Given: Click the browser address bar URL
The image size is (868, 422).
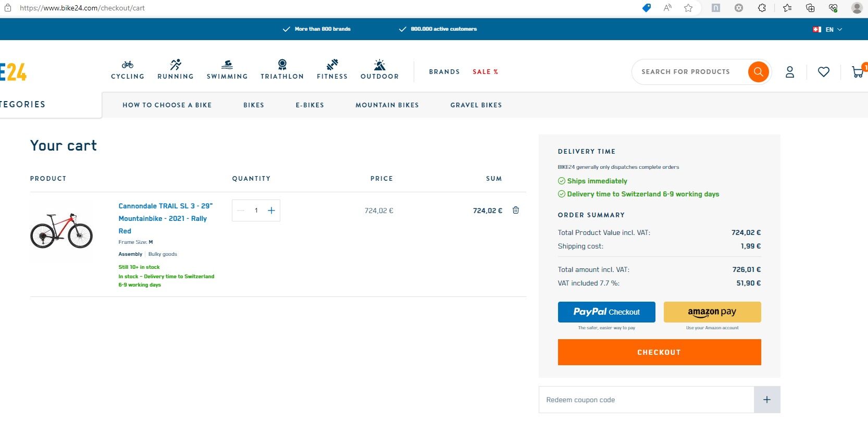Looking at the screenshot, I should [x=82, y=8].
